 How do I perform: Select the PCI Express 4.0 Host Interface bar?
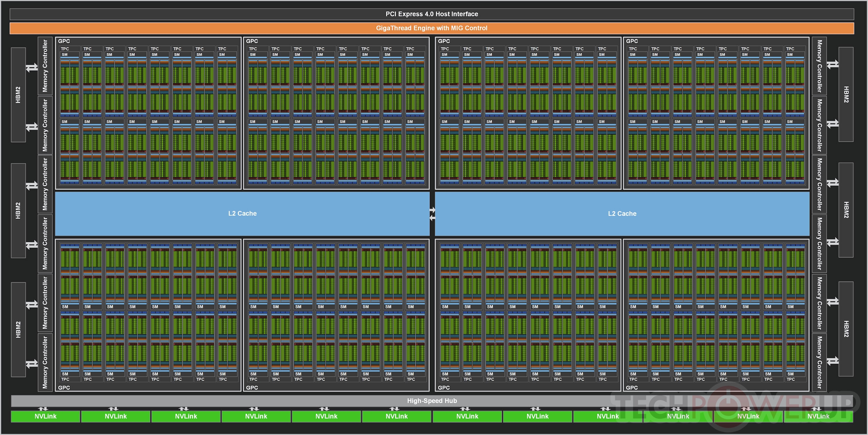432,14
